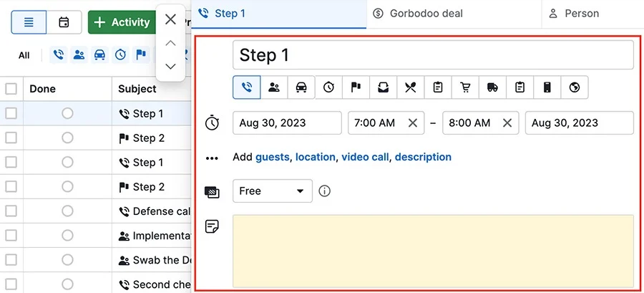This screenshot has width=644, height=293.
Task: Pick the globe activity type icon
Action: point(575,87)
